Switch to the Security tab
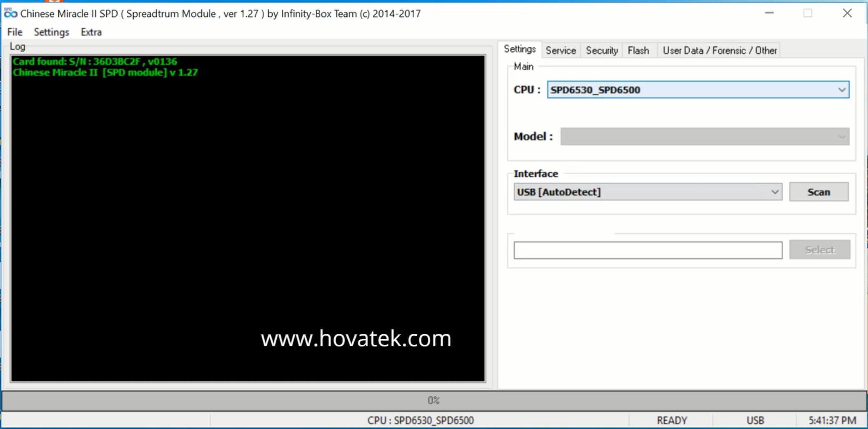 [602, 50]
